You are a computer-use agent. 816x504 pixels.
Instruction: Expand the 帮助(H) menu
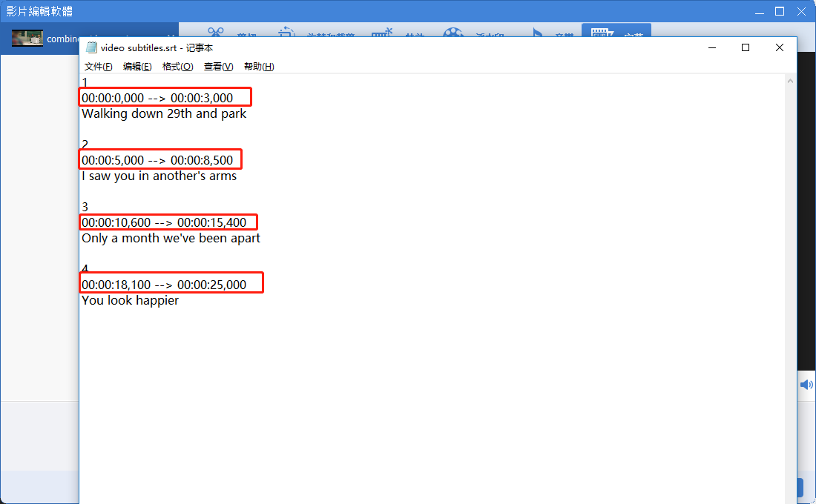(259, 67)
